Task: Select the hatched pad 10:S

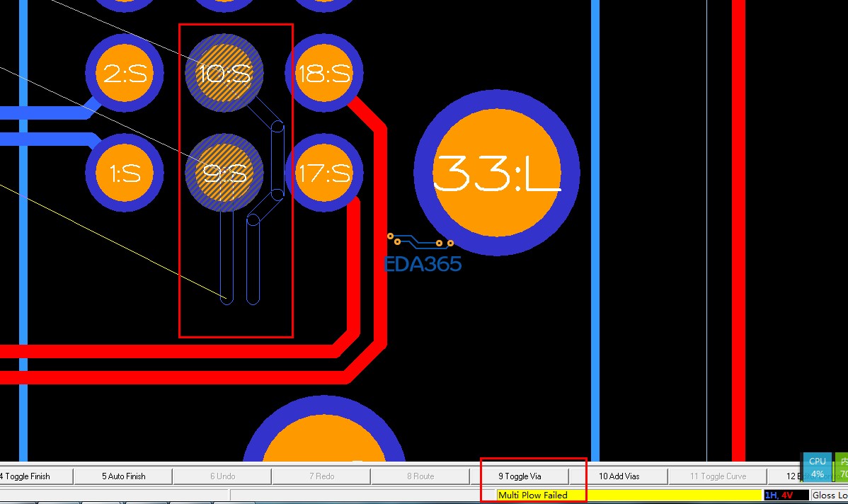Action: tap(224, 73)
